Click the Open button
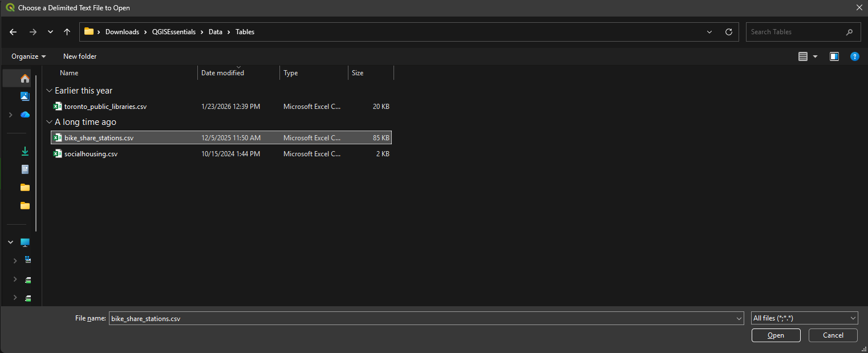The width and height of the screenshot is (868, 353). [x=776, y=335]
